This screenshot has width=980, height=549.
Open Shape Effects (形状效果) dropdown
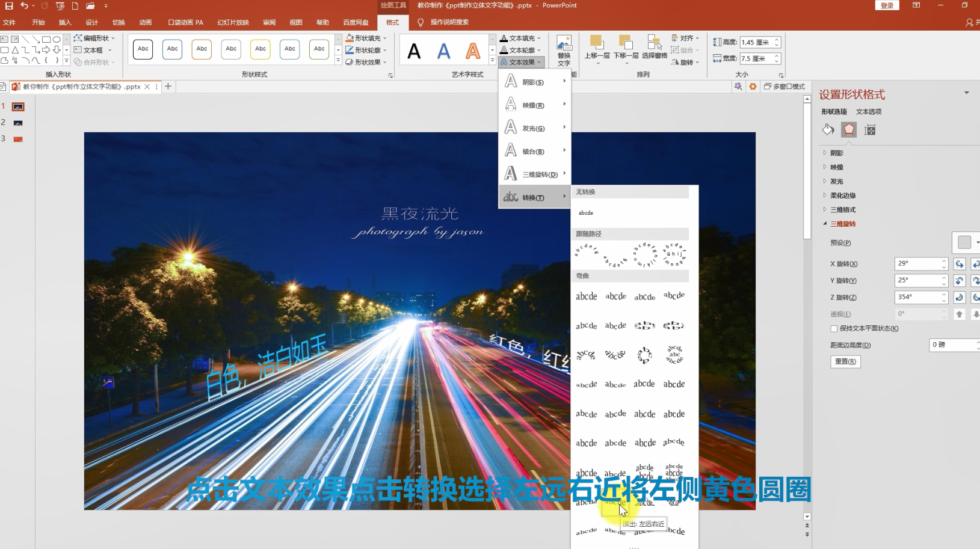(366, 62)
